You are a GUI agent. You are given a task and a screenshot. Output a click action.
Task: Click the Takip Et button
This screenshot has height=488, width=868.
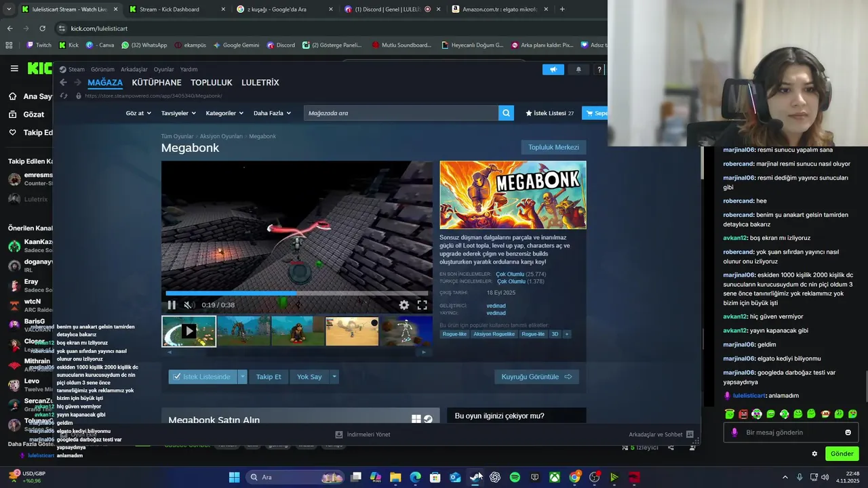tap(269, 377)
